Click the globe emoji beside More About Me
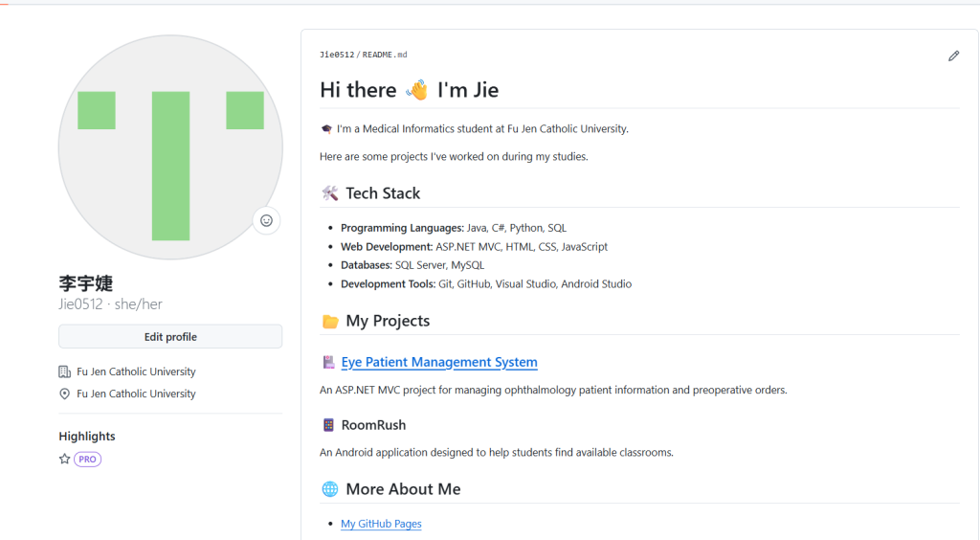Image resolution: width=980 pixels, height=540 pixels. pyautogui.click(x=330, y=489)
